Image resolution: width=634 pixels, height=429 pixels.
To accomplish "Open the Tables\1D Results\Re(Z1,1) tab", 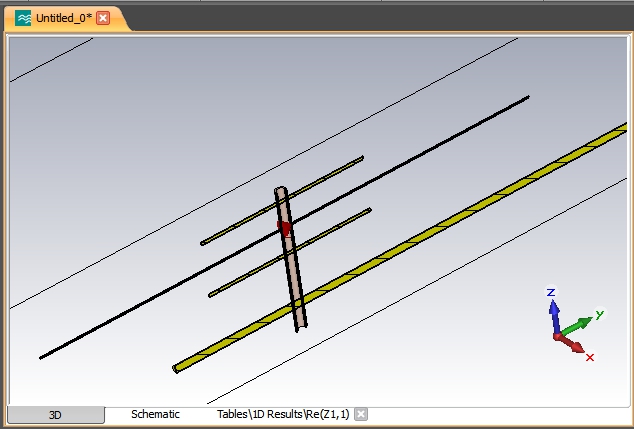I will 283,414.
